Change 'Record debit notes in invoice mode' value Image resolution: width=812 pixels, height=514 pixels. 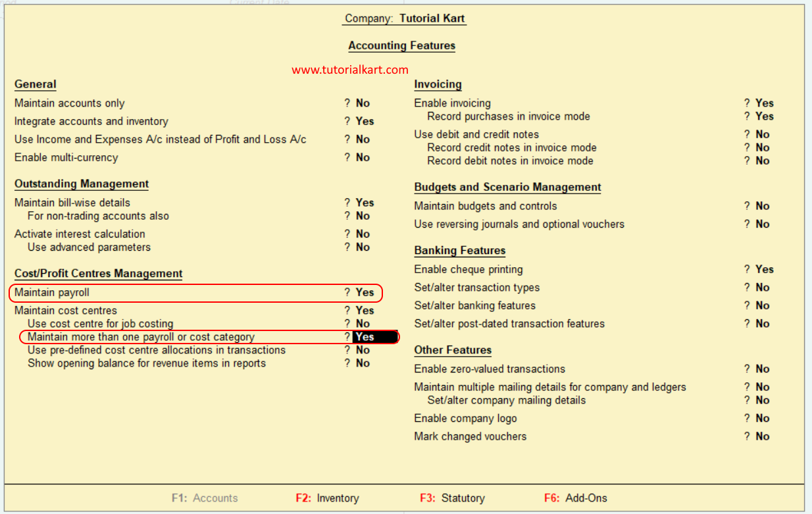tap(763, 161)
